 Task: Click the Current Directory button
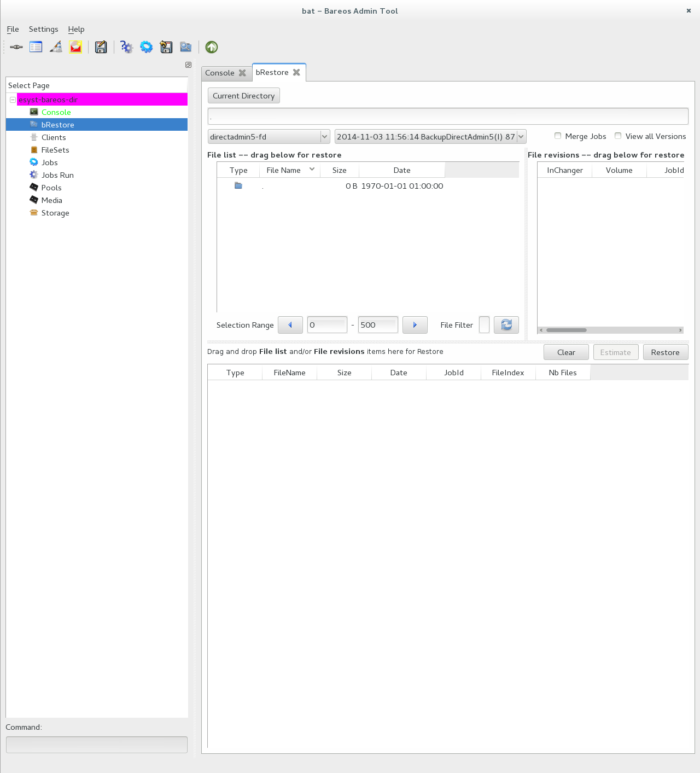[x=243, y=96]
